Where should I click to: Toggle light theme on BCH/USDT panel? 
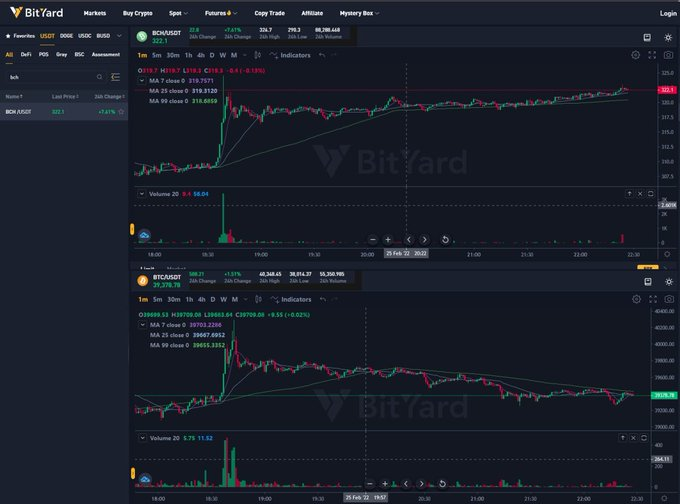pyautogui.click(x=668, y=38)
